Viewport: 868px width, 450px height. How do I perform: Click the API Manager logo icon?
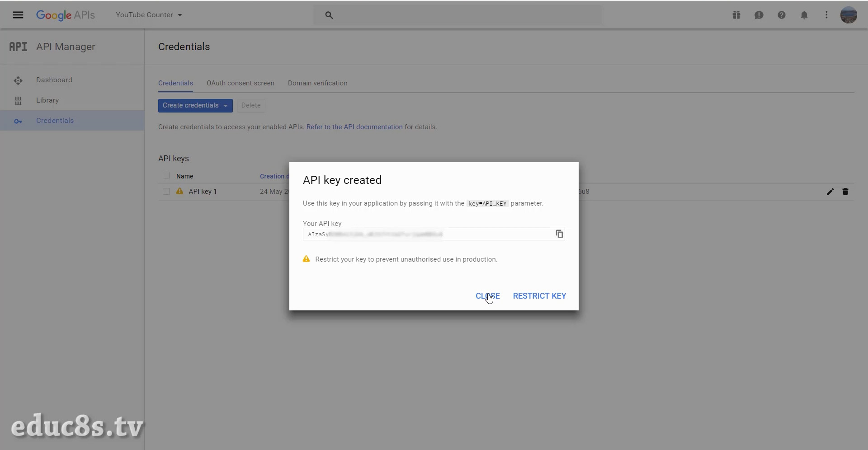click(19, 47)
